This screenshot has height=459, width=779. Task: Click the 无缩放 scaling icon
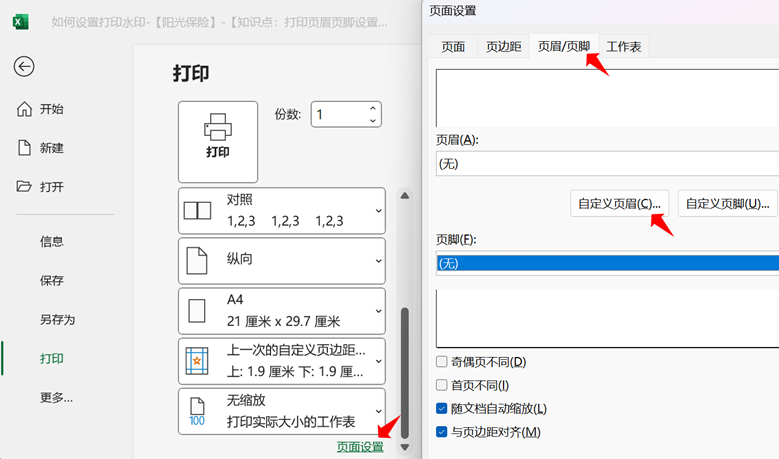[198, 410]
